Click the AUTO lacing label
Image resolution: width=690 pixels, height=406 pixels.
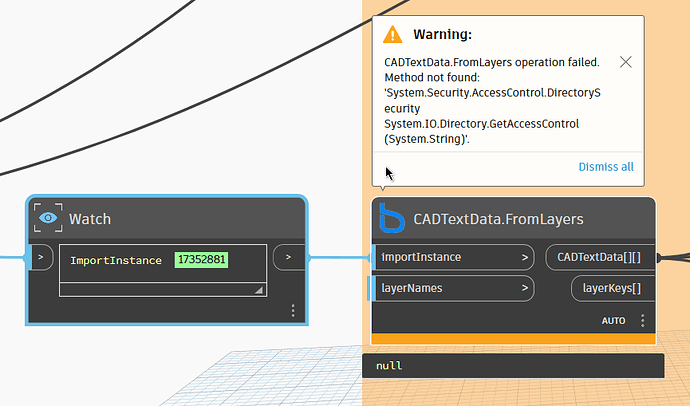click(x=613, y=321)
